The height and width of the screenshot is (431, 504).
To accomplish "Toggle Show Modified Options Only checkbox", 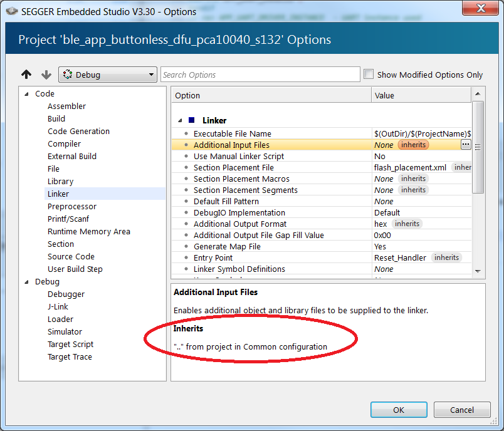I will [369, 74].
